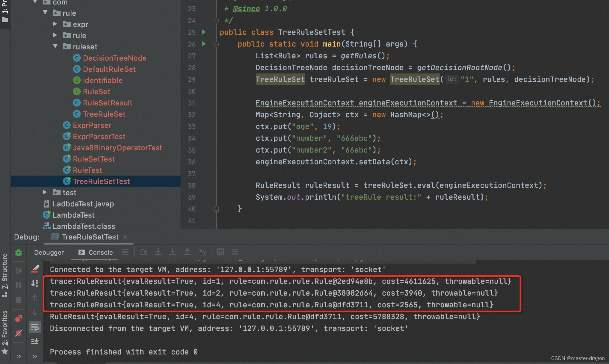Viewport: 609px width, 364px height.
Task: Pause the program in debug panel
Action: 19,285
